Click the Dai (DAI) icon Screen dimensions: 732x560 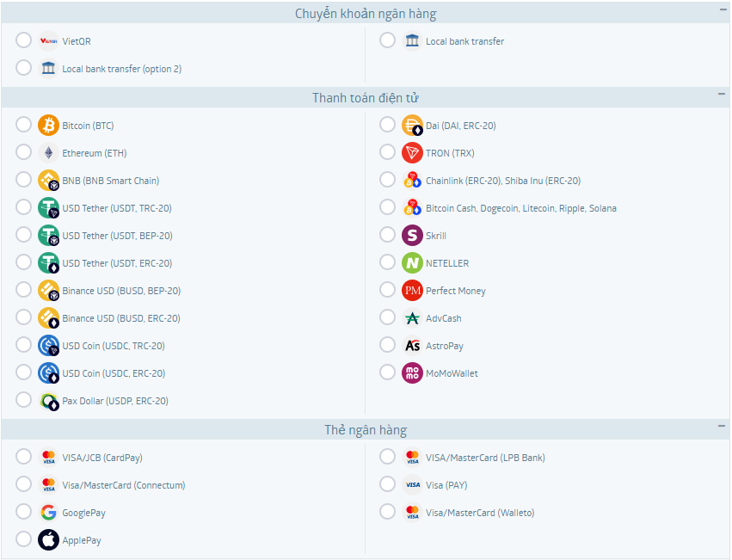point(412,126)
